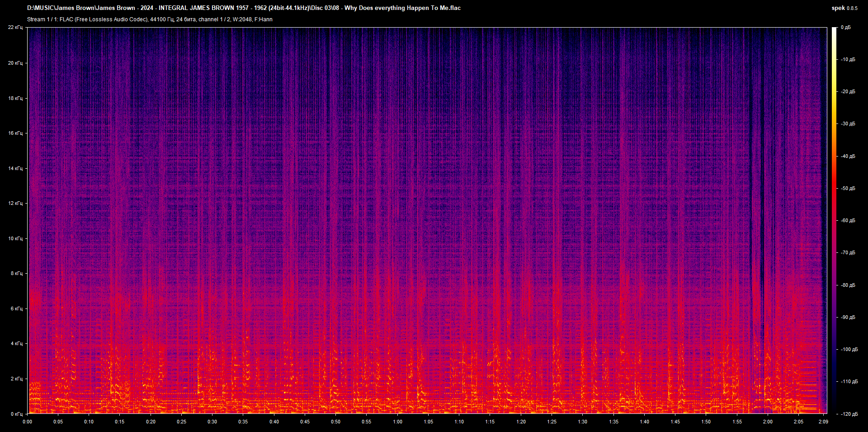Click the 6 кГц frequency axis label
Viewport: 868px width, 432px height.
point(17,309)
